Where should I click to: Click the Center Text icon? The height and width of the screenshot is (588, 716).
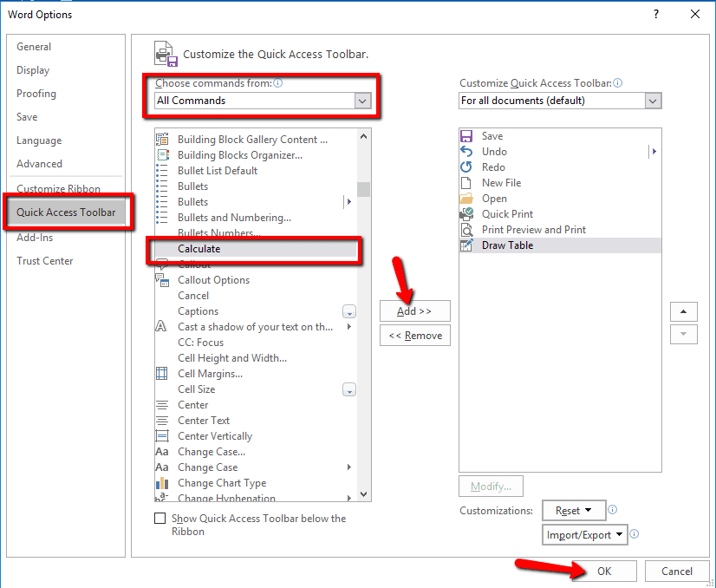(x=162, y=421)
